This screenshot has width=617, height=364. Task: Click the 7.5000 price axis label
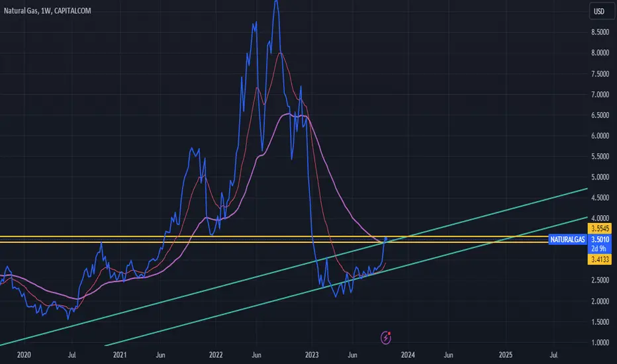[x=600, y=74]
